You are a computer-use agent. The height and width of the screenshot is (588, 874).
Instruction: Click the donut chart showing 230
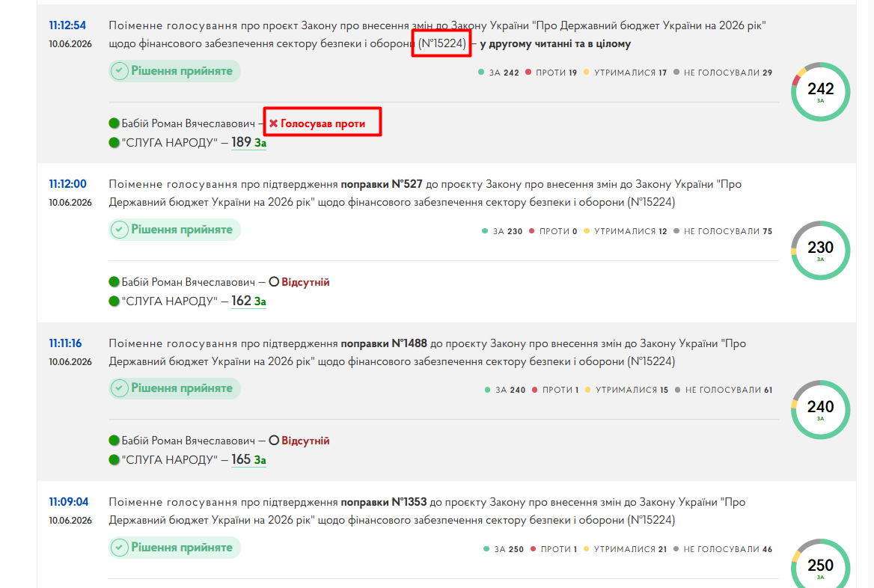tap(820, 251)
